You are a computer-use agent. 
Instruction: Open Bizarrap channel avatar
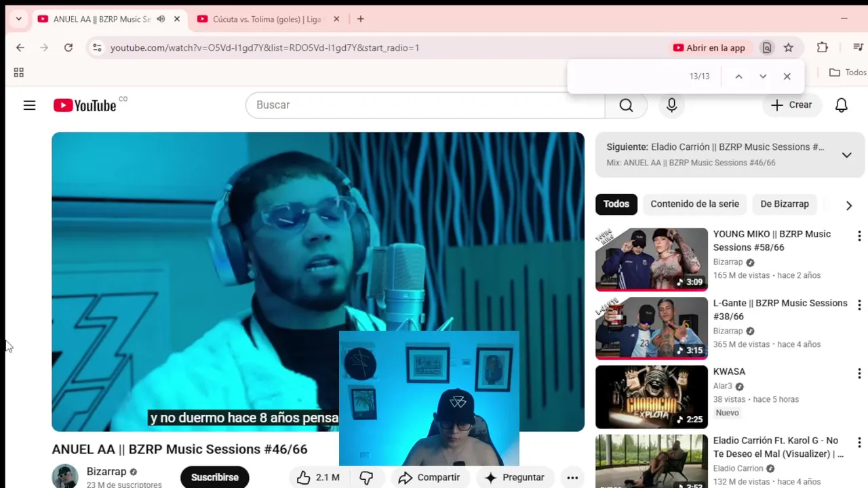pyautogui.click(x=65, y=476)
